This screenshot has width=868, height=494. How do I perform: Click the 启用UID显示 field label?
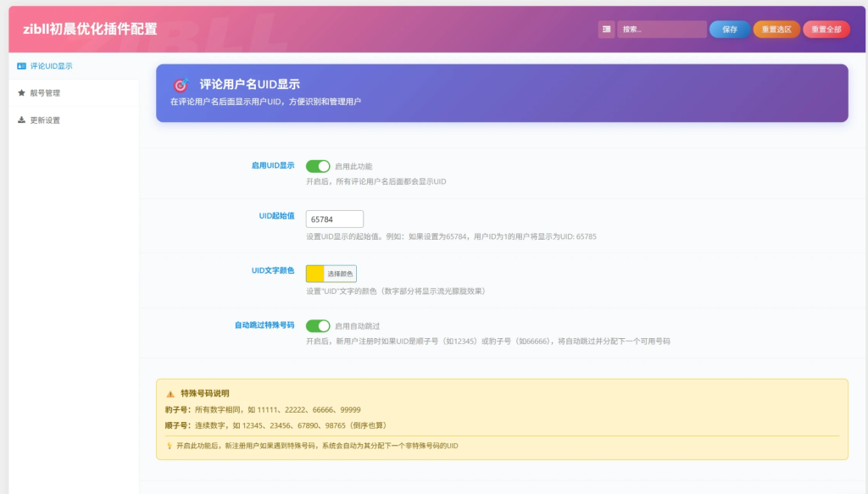(272, 165)
